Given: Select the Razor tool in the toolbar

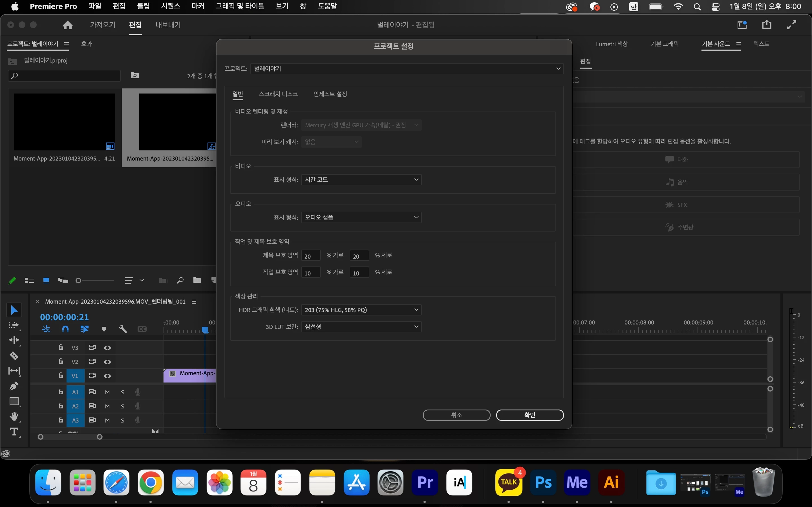Looking at the screenshot, I should [x=14, y=355].
